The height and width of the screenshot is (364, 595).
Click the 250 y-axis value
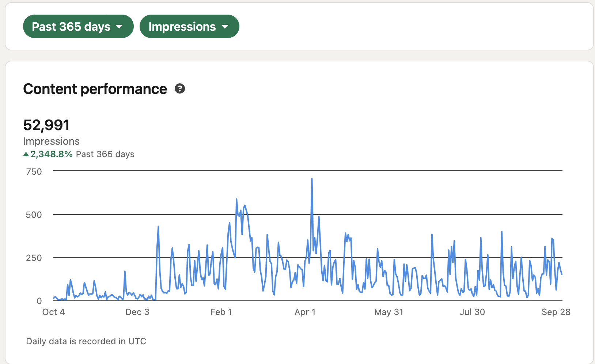point(34,258)
